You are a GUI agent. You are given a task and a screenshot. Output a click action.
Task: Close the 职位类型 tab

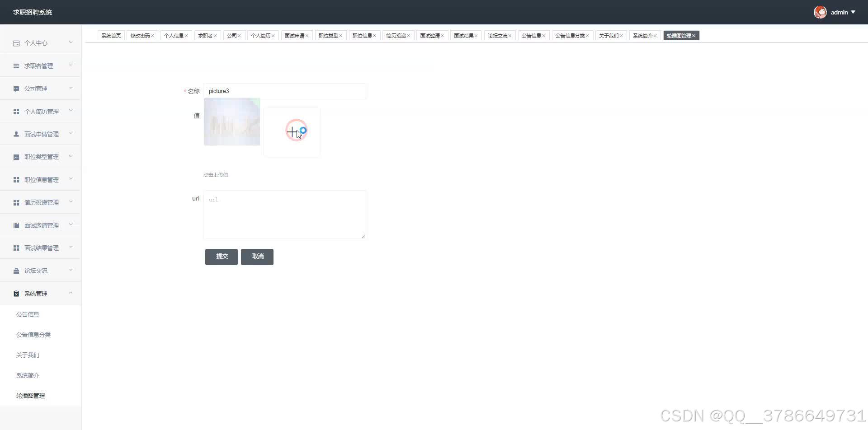pyautogui.click(x=341, y=36)
